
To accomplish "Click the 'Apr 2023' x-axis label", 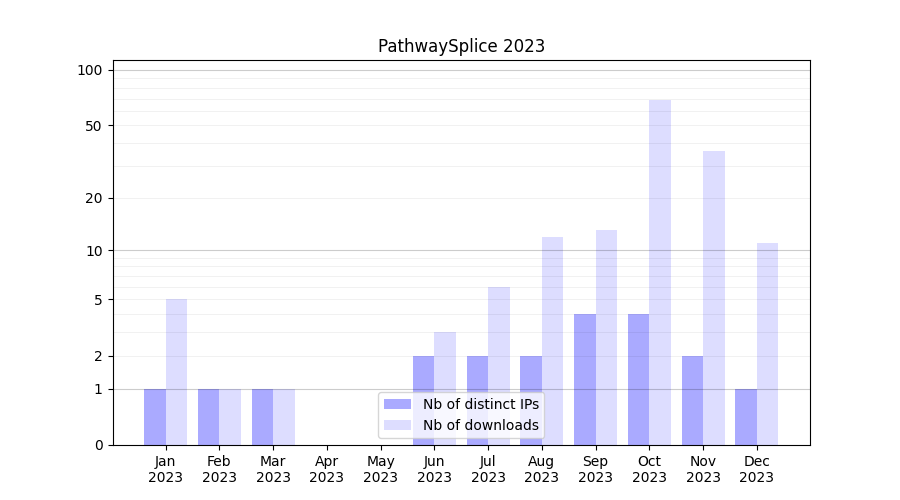I will pyautogui.click(x=327, y=469).
